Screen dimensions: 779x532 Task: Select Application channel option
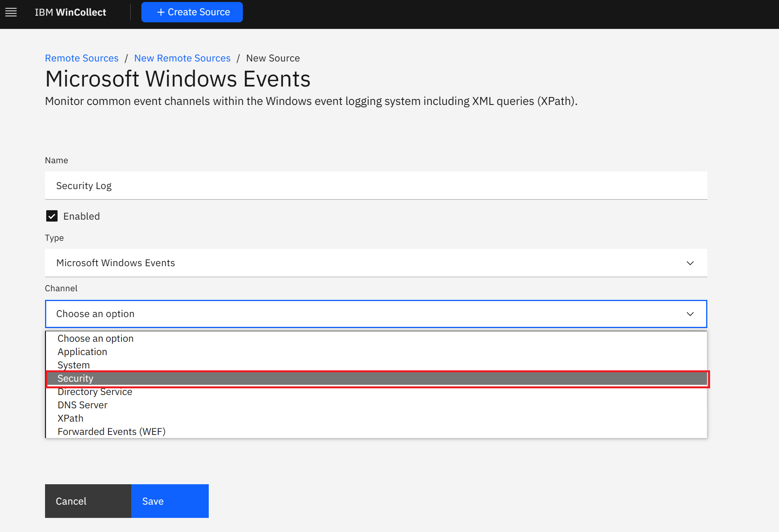[x=82, y=352]
